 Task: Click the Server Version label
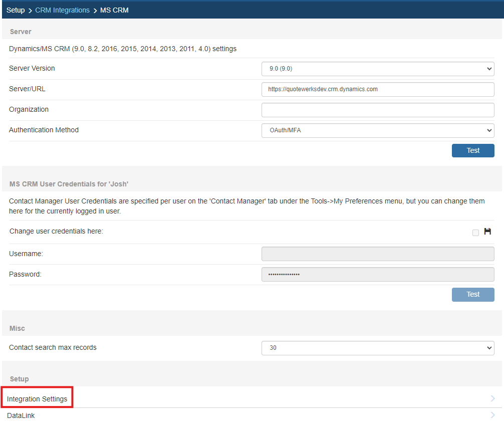pos(32,68)
